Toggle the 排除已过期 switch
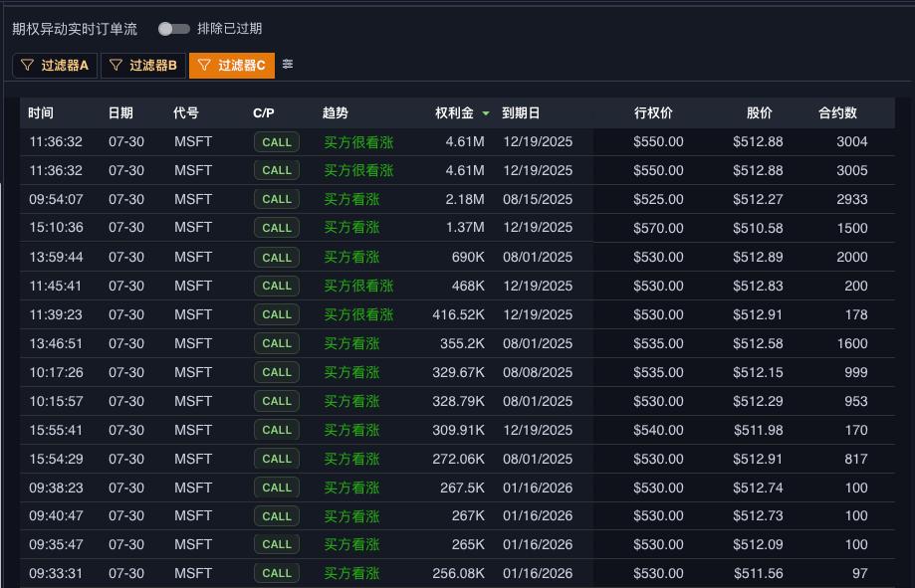The height and width of the screenshot is (588, 915). pos(173,29)
